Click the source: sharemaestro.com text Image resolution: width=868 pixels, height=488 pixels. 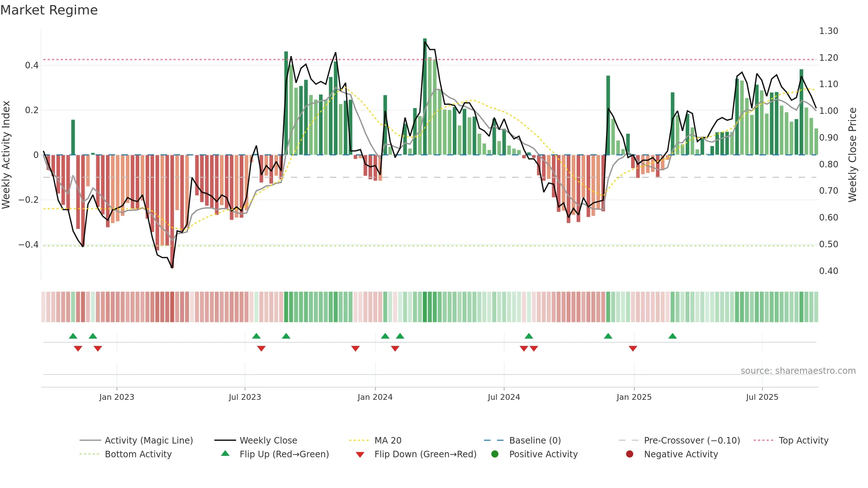pyautogui.click(x=798, y=371)
